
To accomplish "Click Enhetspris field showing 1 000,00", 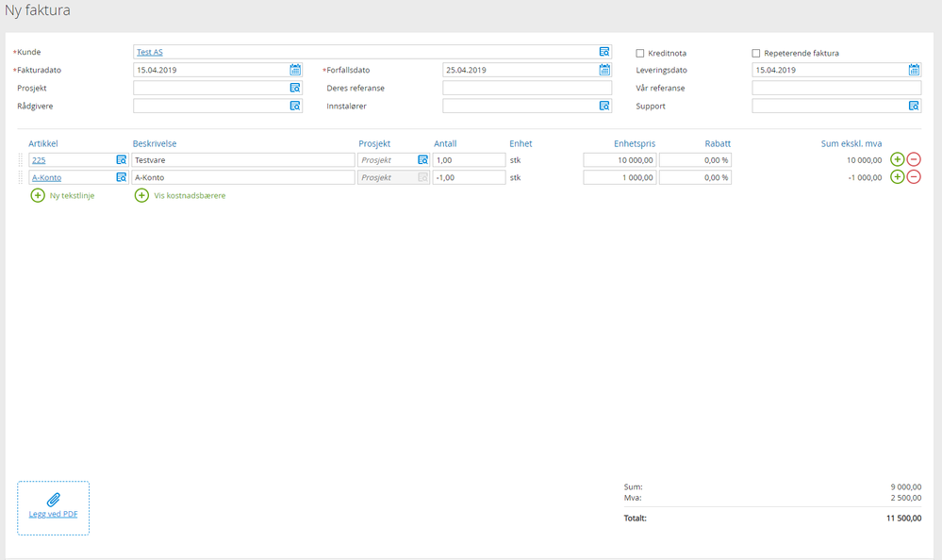I will click(x=620, y=177).
